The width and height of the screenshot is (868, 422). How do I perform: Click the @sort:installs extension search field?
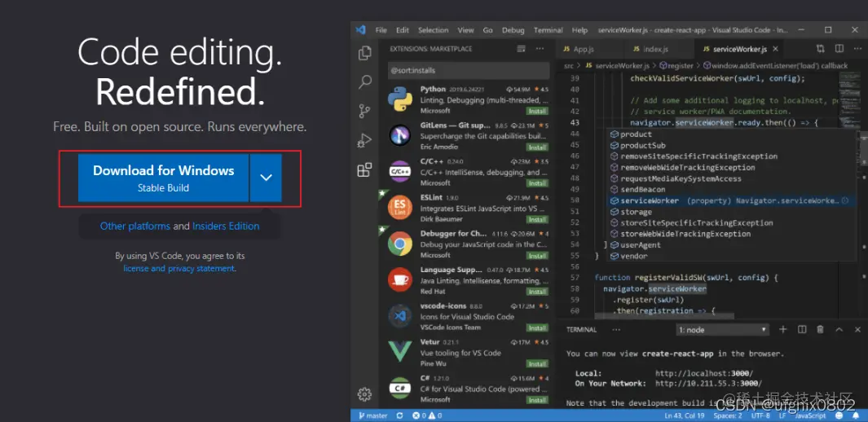click(469, 70)
